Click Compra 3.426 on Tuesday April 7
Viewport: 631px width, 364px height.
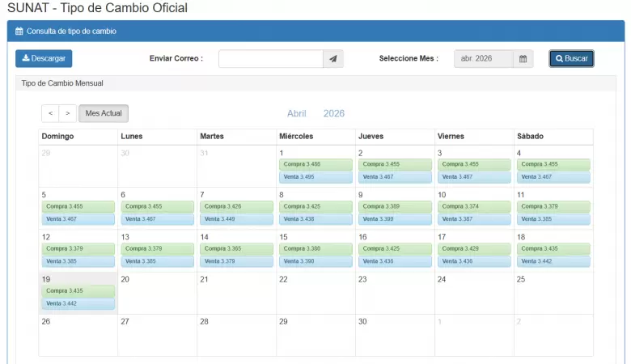(236, 206)
